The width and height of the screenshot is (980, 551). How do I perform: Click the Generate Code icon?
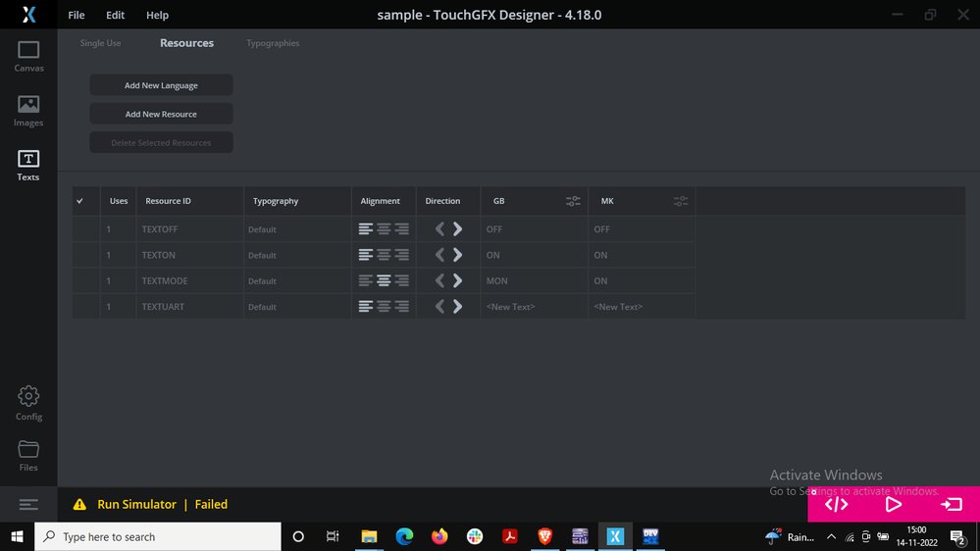[836, 504]
